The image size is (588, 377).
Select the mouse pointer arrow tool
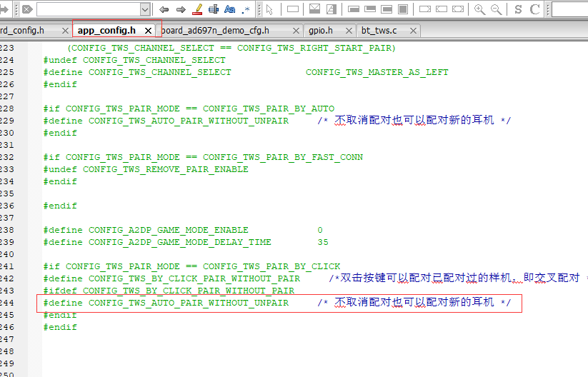point(269,10)
